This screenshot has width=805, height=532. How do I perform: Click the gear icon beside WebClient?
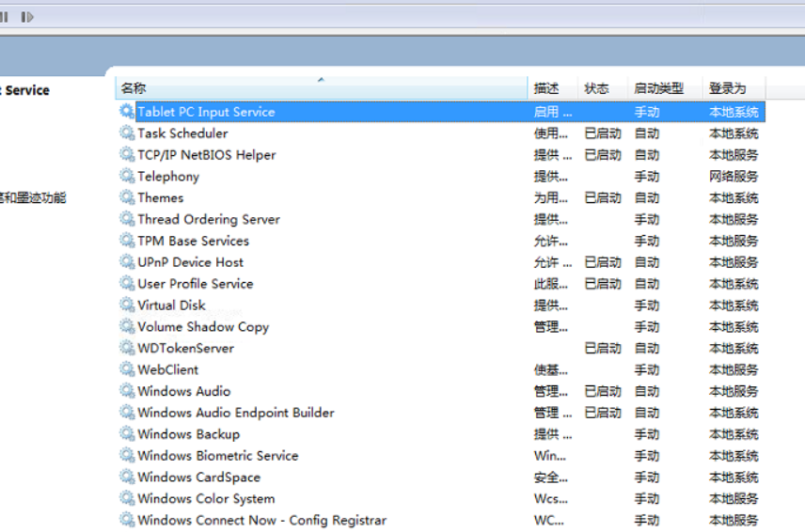[127, 369]
